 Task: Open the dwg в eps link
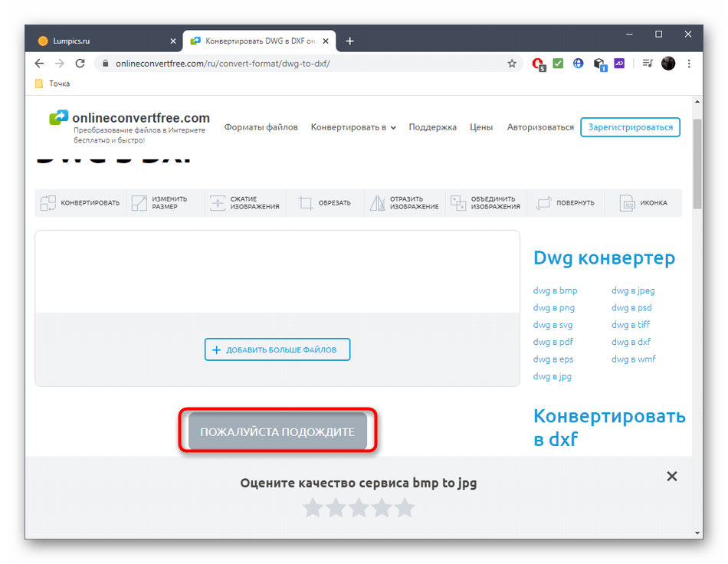553,359
